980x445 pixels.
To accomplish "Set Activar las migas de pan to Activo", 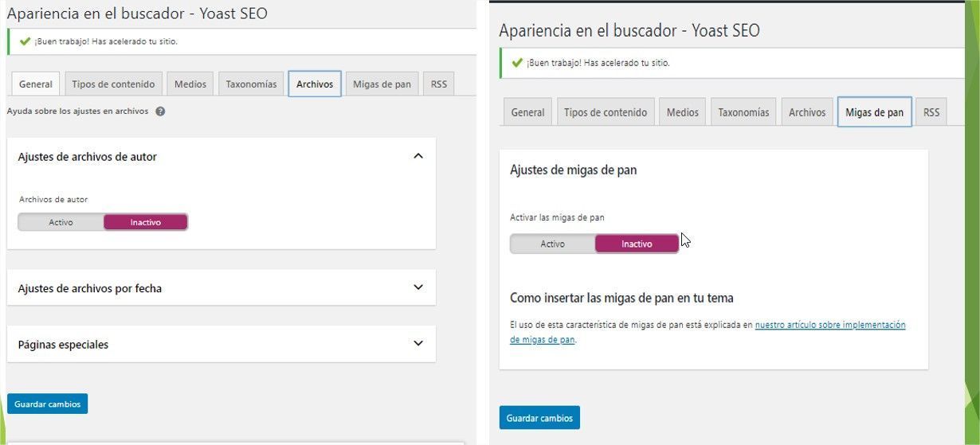I will click(552, 244).
